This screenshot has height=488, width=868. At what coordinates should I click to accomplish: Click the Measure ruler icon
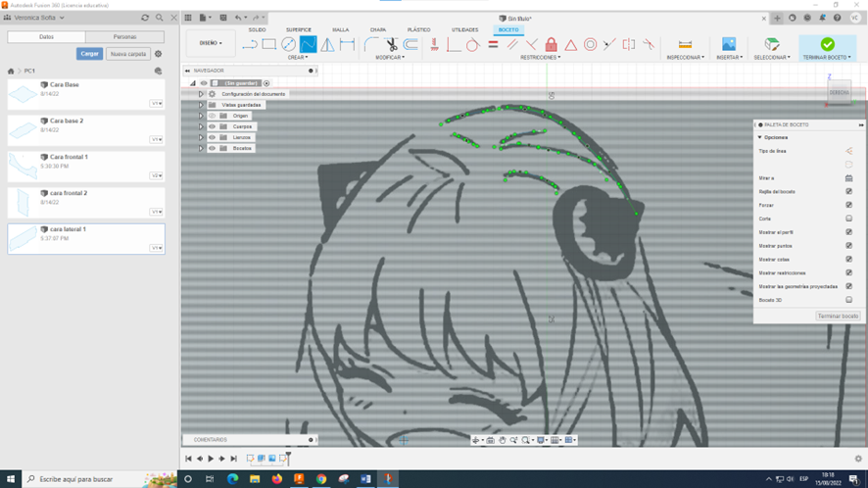point(685,44)
